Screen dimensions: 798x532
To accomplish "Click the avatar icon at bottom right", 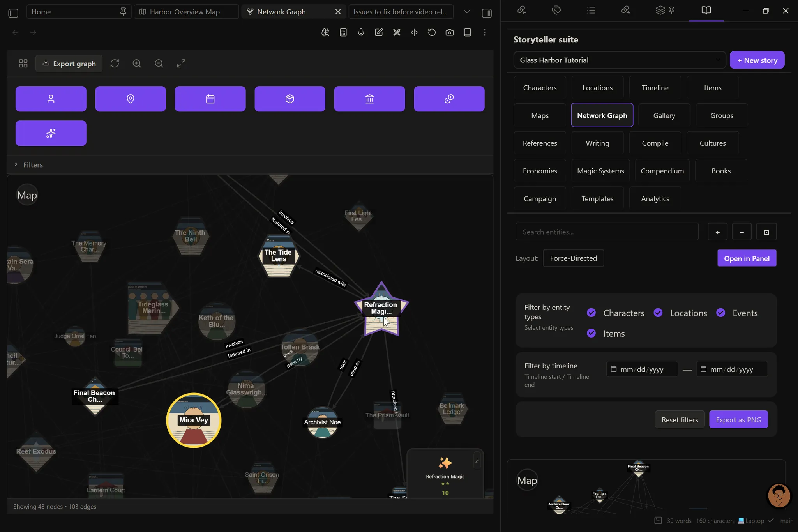I will pyautogui.click(x=779, y=495).
